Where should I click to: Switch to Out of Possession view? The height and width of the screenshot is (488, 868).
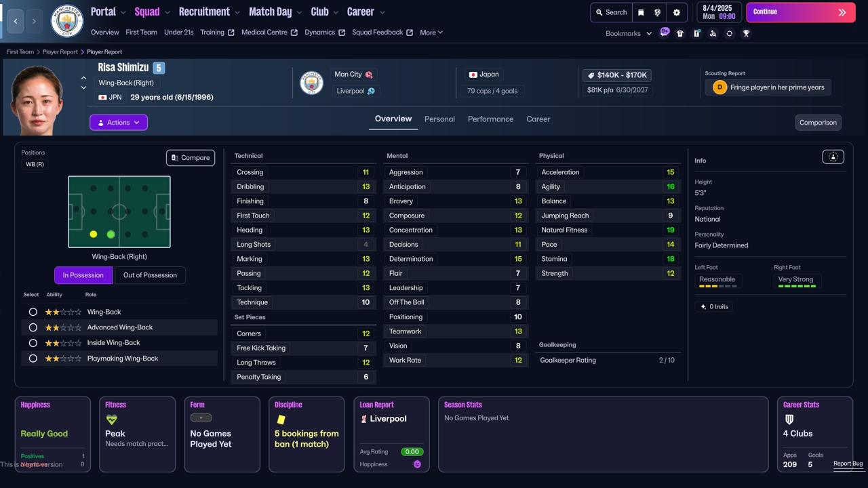150,275
